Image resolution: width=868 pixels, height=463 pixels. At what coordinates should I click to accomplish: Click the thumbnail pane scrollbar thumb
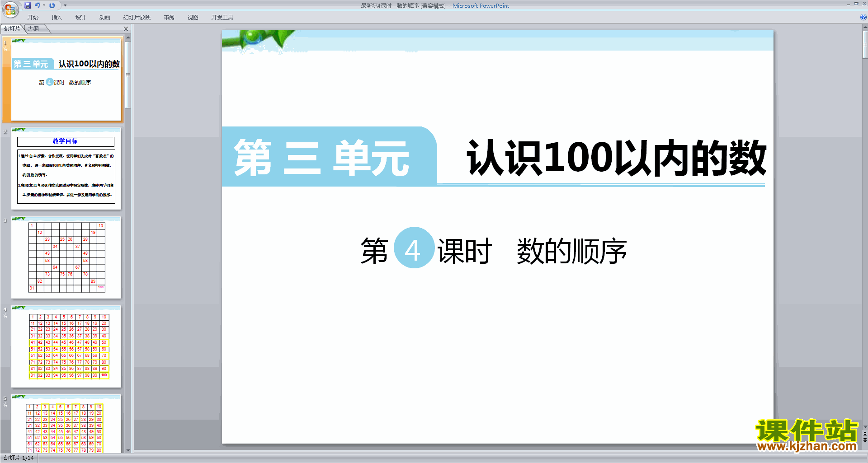pyautogui.click(x=128, y=75)
